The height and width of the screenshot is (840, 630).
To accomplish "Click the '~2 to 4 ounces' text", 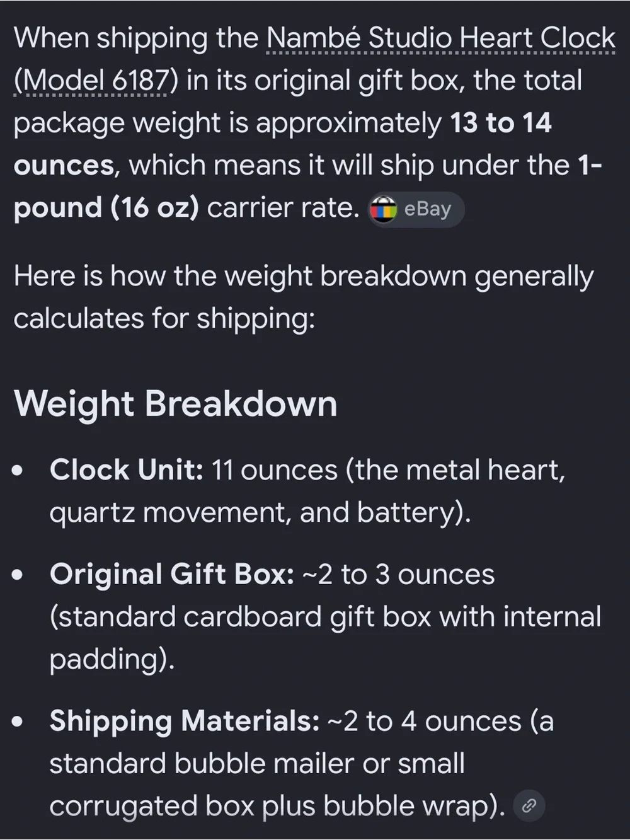I will click(x=425, y=722).
